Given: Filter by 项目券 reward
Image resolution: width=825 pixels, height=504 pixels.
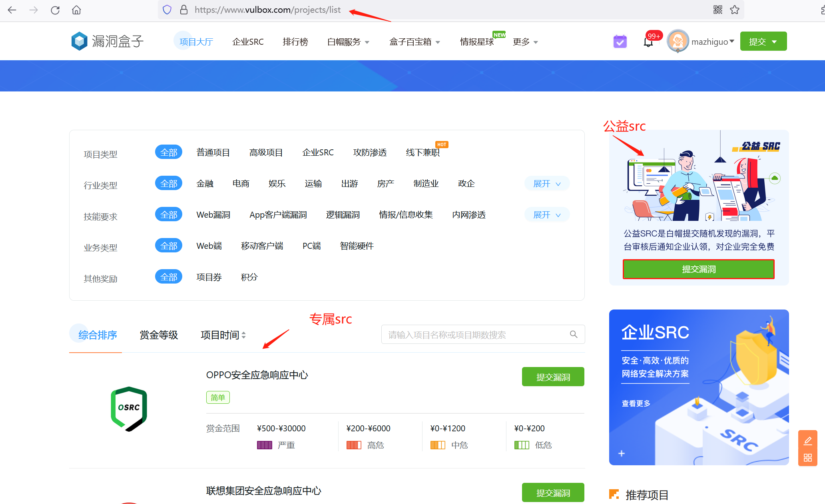Looking at the screenshot, I should [x=209, y=277].
